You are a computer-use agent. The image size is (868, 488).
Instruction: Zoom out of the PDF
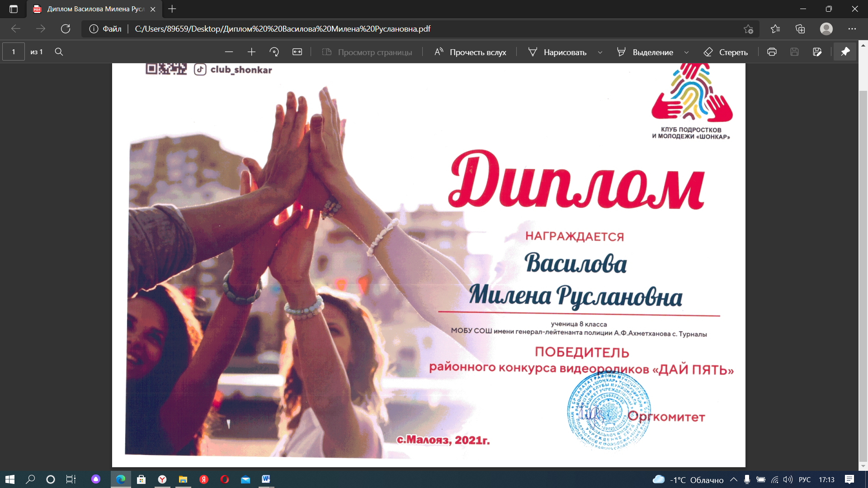(x=229, y=52)
